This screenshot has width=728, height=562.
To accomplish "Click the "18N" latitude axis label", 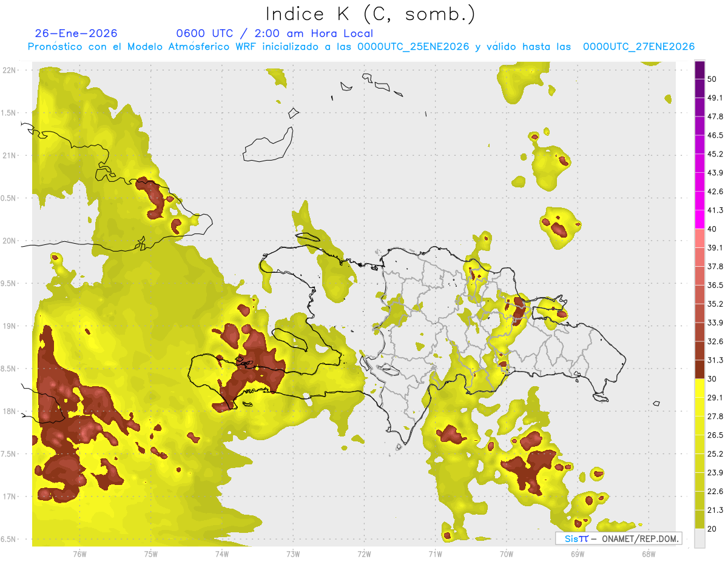I will (10, 411).
